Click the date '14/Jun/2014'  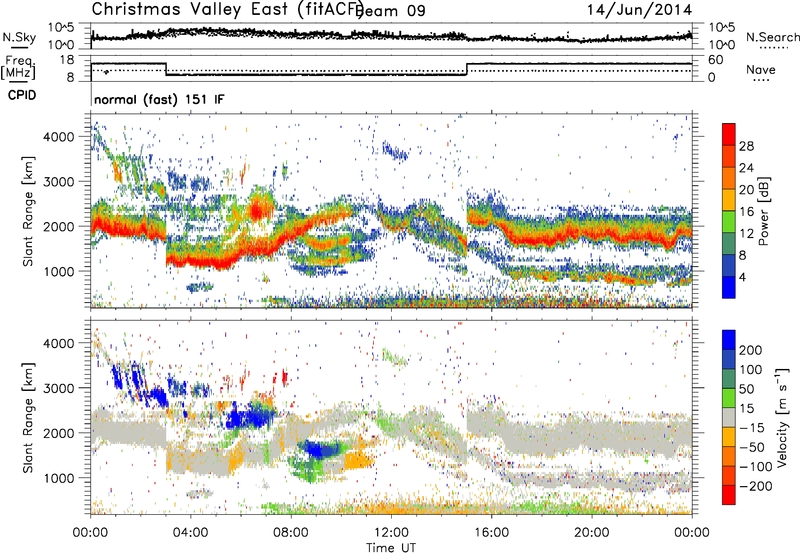pyautogui.click(x=639, y=9)
